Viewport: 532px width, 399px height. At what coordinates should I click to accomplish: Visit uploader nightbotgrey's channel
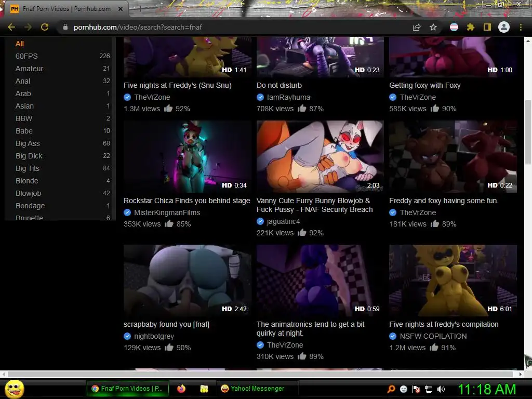coord(154,336)
